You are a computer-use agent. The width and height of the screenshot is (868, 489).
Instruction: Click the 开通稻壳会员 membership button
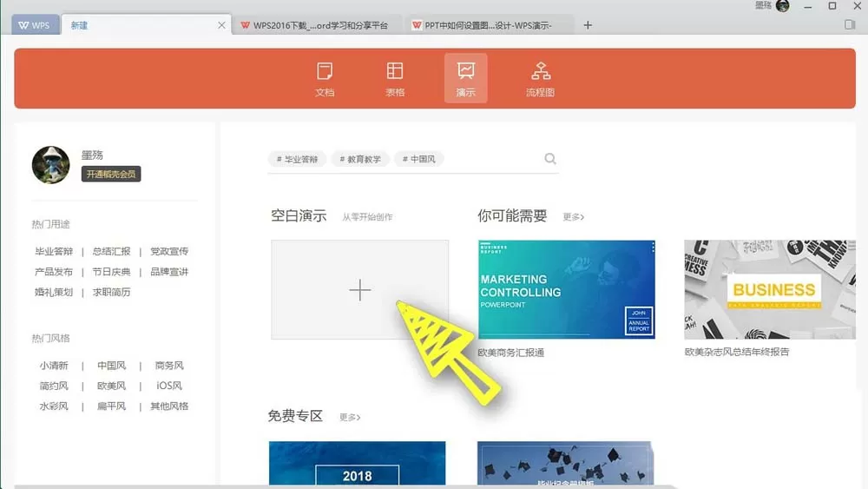pyautogui.click(x=111, y=174)
